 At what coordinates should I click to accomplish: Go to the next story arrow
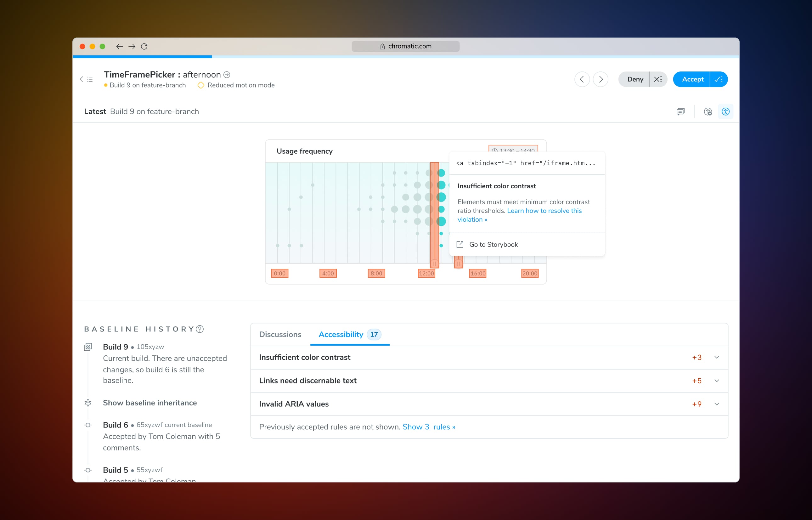[x=601, y=79]
